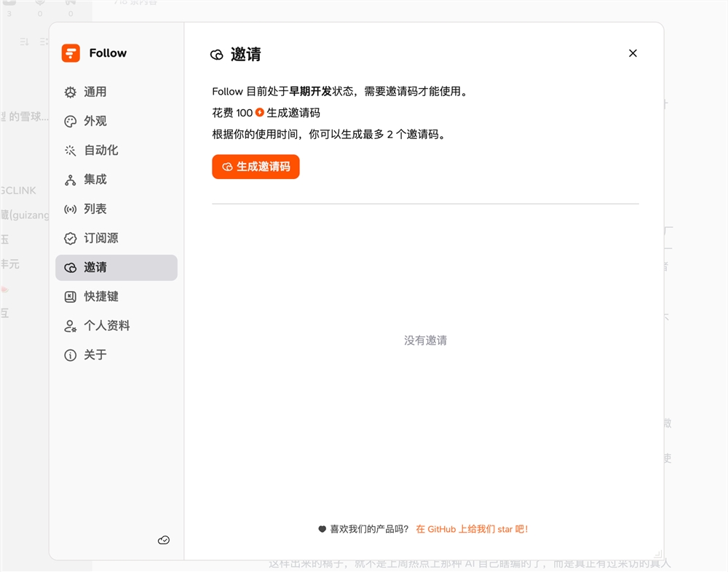Viewport: 728px width, 572px height.
Task: Click the Follow app name text
Action: [108, 53]
